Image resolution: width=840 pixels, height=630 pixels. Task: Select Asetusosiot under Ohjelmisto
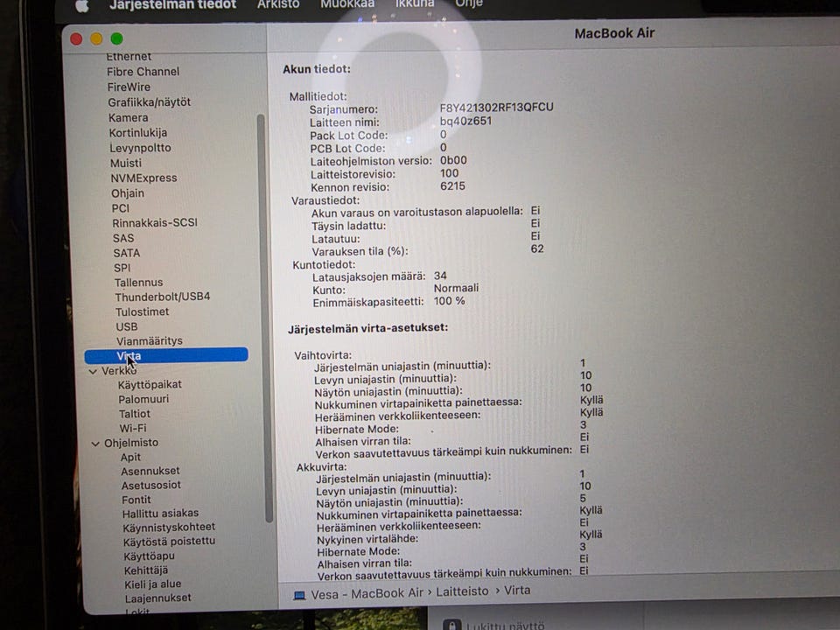coord(151,486)
